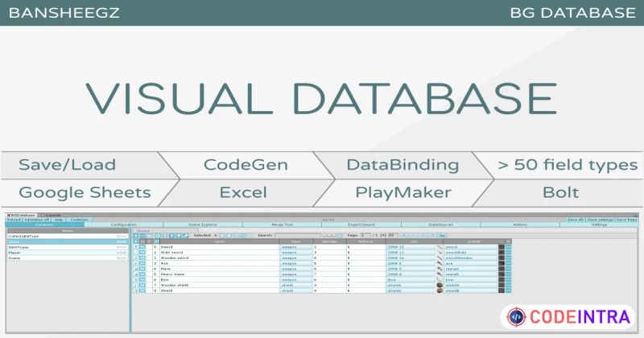This screenshot has width=644, height=338.
Task: Click the Save All button
Action: pos(575,220)
